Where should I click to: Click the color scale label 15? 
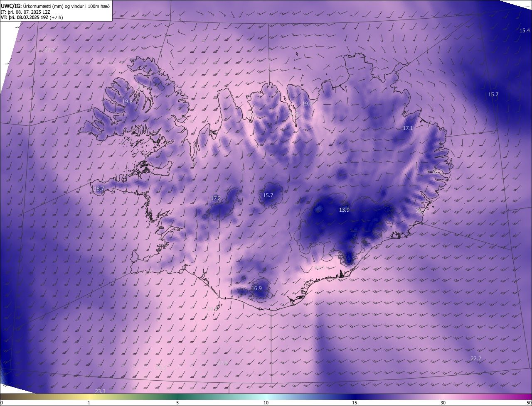[x=355, y=403]
